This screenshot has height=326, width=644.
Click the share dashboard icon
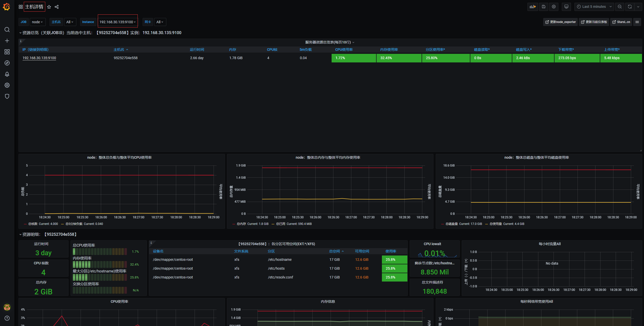(x=57, y=7)
